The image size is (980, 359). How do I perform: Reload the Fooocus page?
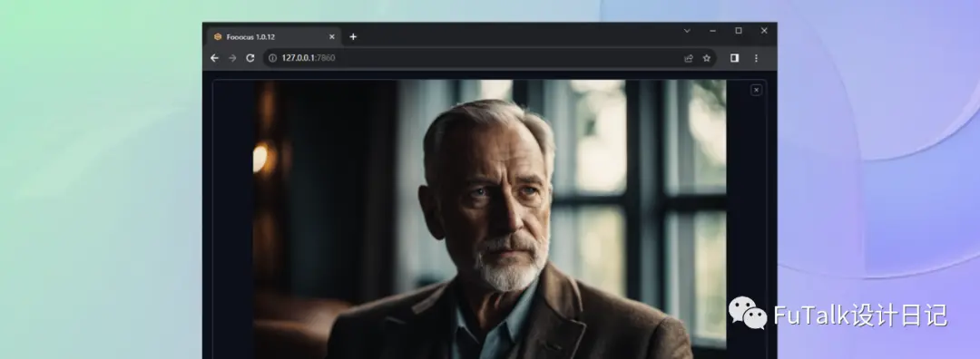tap(250, 58)
